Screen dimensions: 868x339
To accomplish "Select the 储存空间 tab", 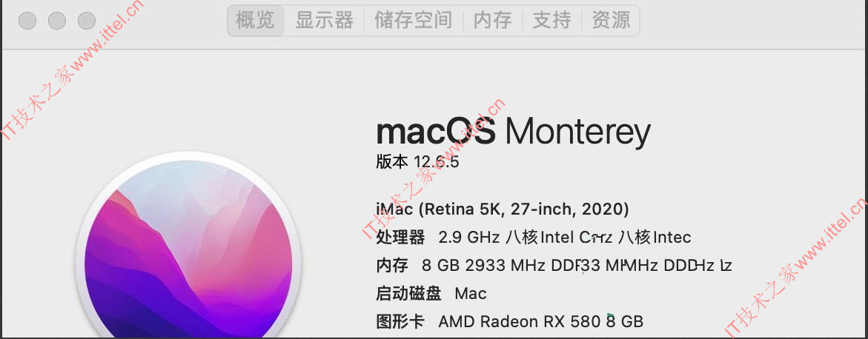I will click(413, 21).
